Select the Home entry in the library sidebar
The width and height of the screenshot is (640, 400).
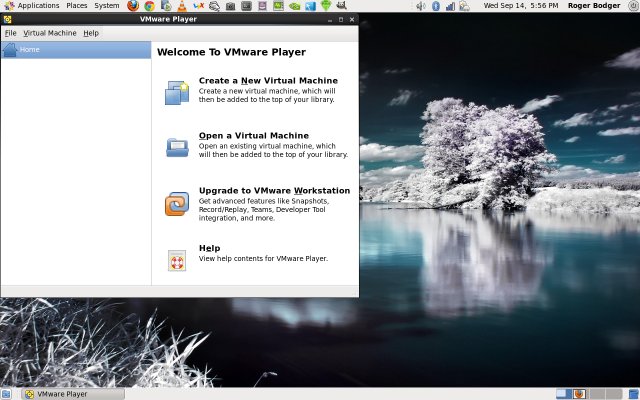76,50
